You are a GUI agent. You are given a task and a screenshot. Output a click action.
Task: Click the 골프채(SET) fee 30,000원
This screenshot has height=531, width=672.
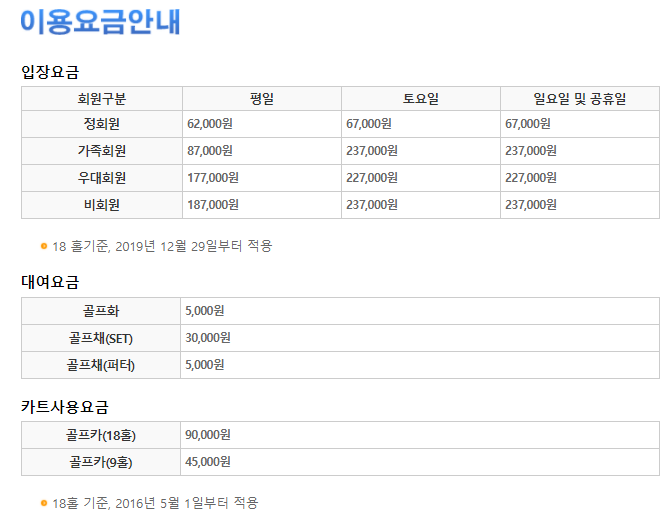coord(208,338)
